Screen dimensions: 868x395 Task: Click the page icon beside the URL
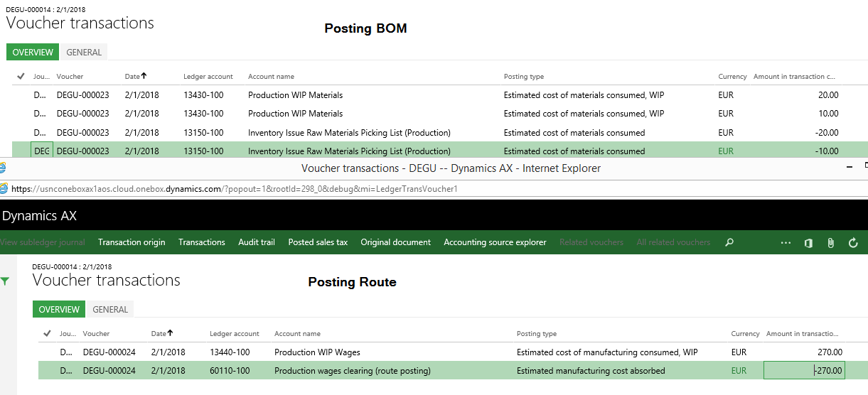[x=4, y=188]
